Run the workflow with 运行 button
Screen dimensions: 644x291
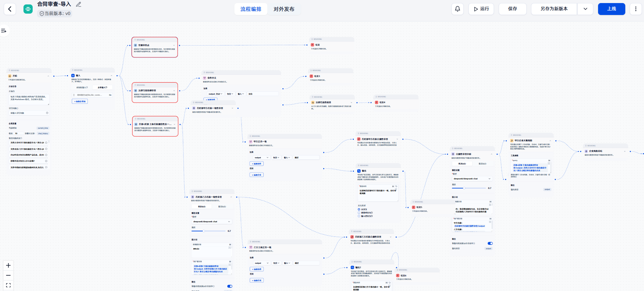[482, 9]
